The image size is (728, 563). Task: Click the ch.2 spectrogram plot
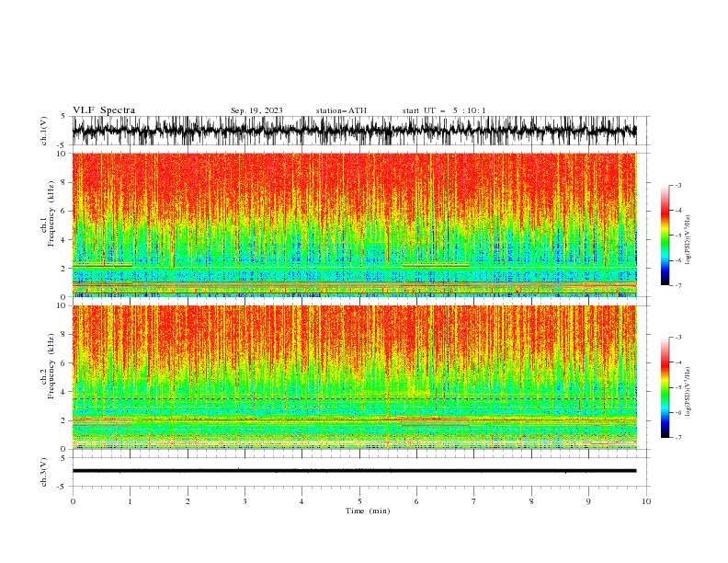point(355,377)
